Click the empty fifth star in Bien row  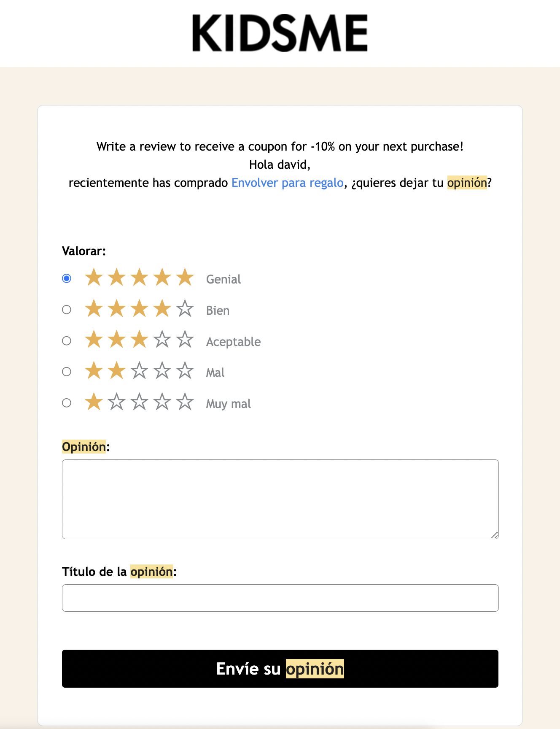point(185,309)
